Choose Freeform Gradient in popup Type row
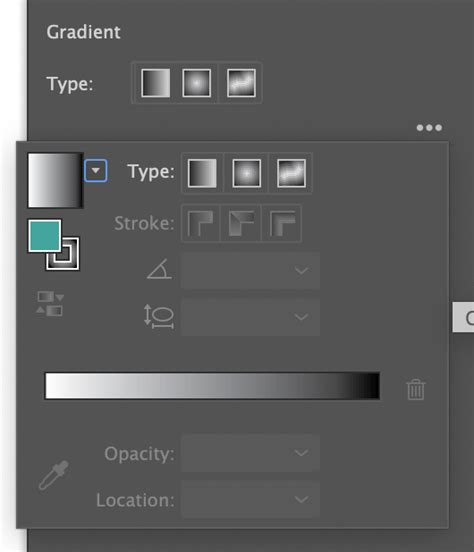 291,173
